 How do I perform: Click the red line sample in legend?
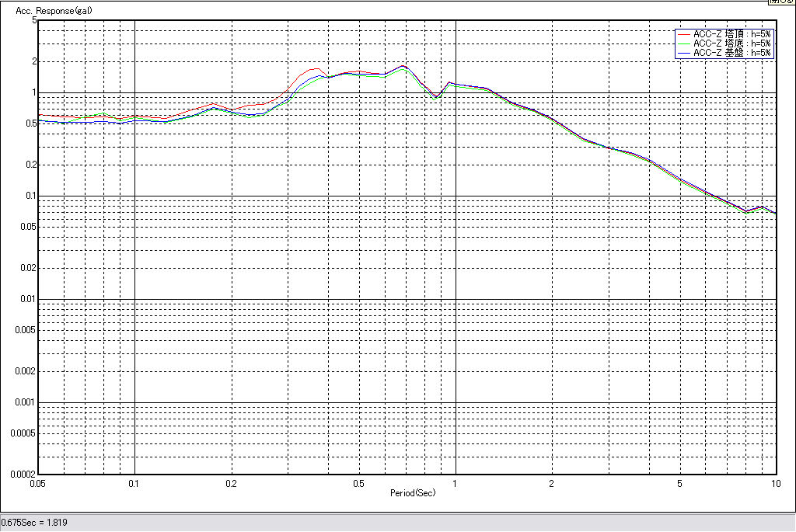pyautogui.click(x=684, y=35)
